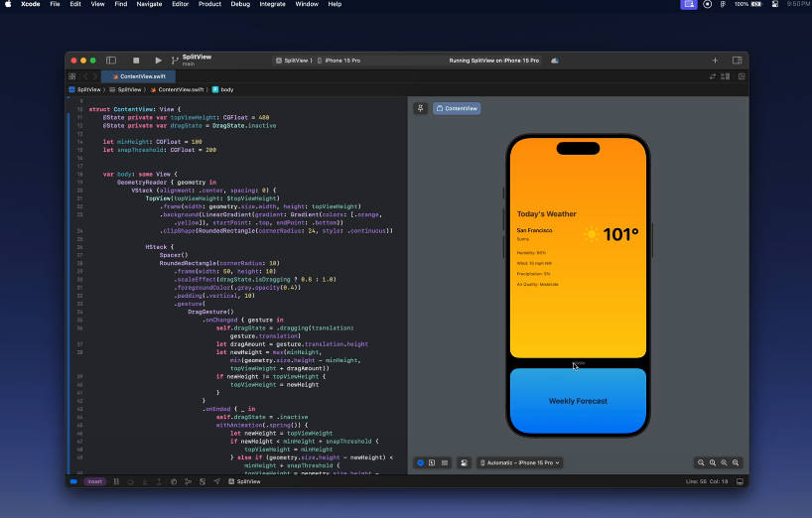Click the drag handle in phone preview

pyautogui.click(x=579, y=363)
